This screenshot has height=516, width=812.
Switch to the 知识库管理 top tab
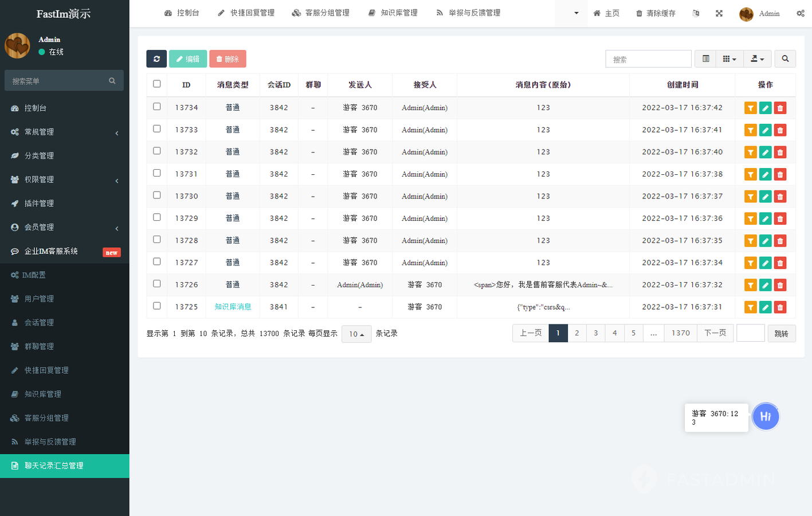click(x=393, y=13)
